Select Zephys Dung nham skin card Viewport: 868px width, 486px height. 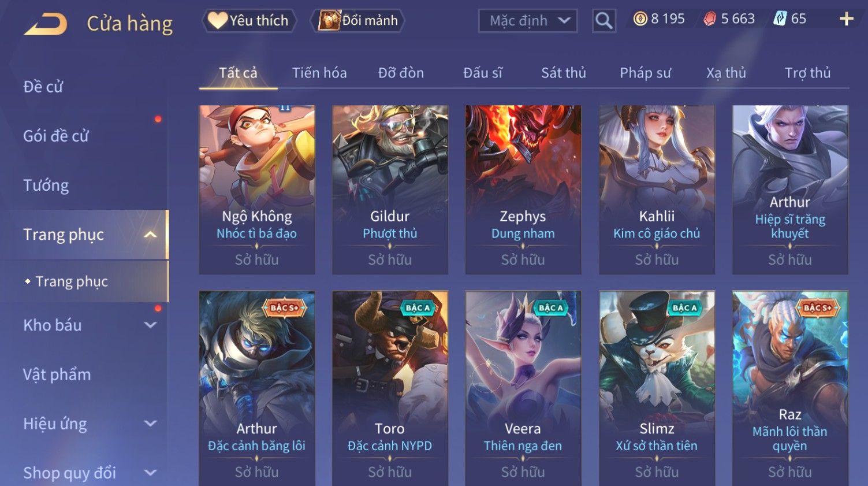[x=523, y=190]
